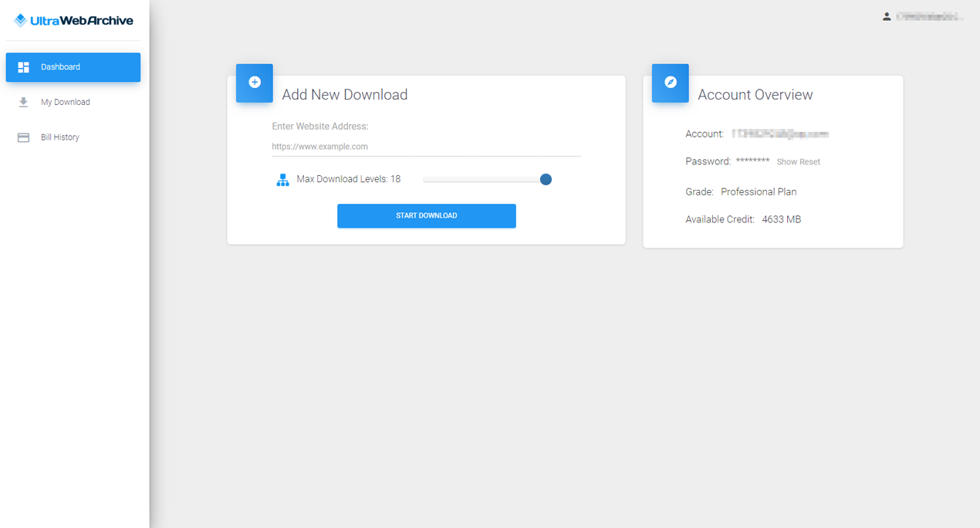
Task: Click the user profile icon at top right
Action: point(887,16)
